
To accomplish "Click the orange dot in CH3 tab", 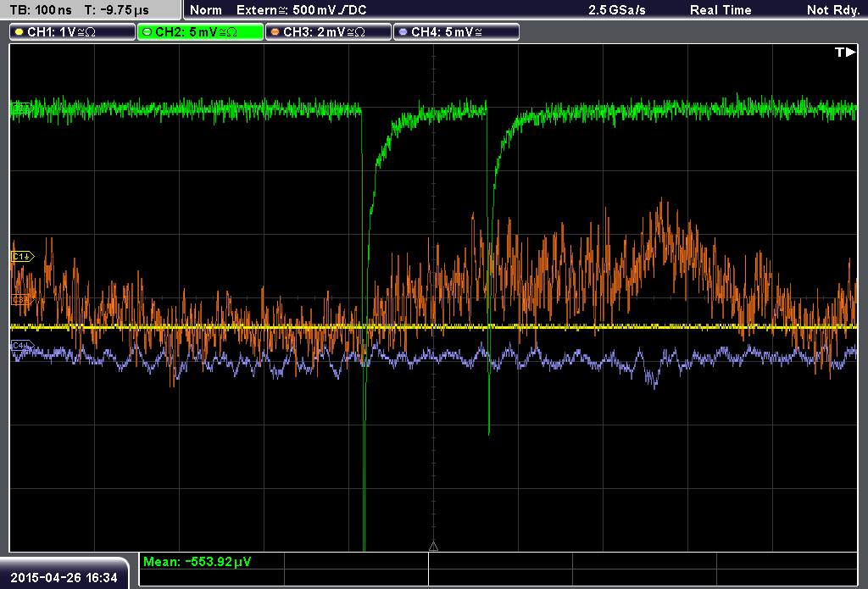I will pos(275,32).
